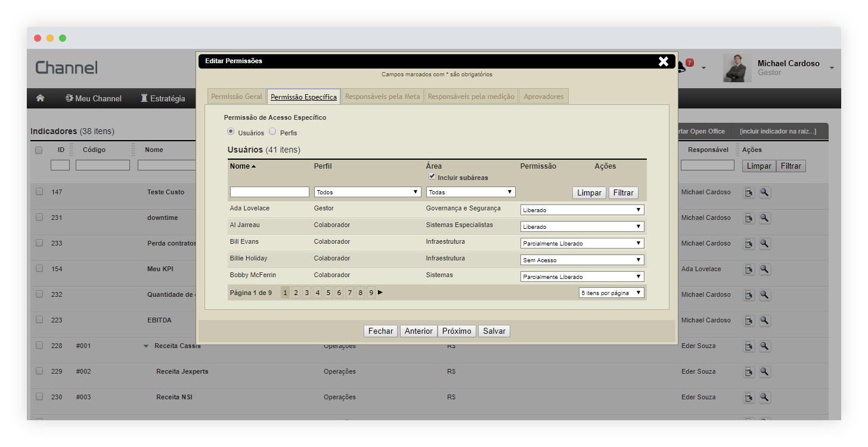Click the Nome filter input field
868x447 pixels.
click(x=269, y=193)
